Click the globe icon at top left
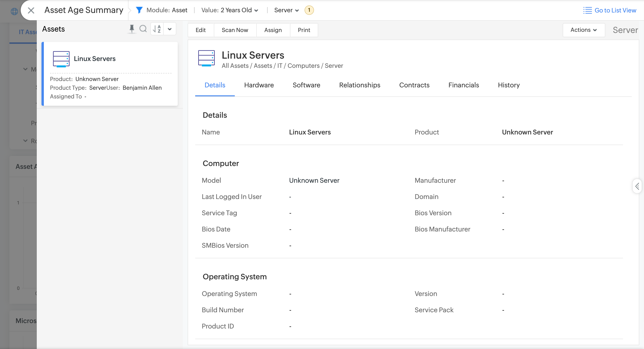The image size is (644, 349). (x=14, y=11)
